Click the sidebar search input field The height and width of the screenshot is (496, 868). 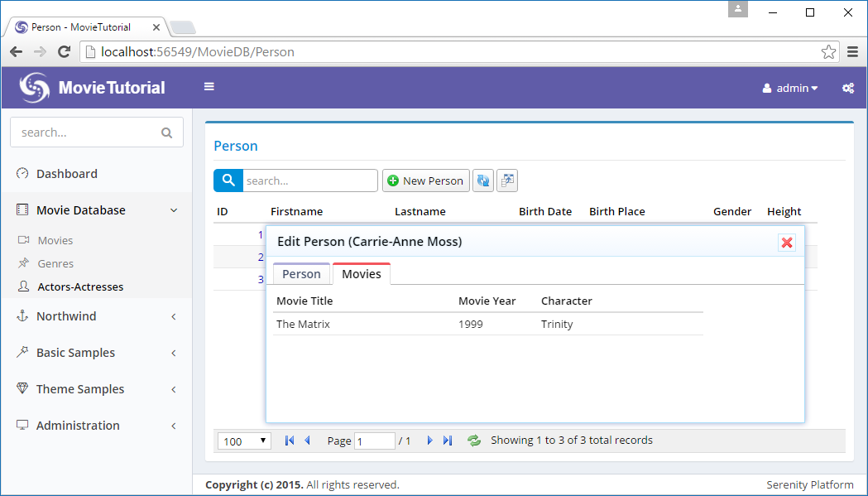tap(87, 132)
